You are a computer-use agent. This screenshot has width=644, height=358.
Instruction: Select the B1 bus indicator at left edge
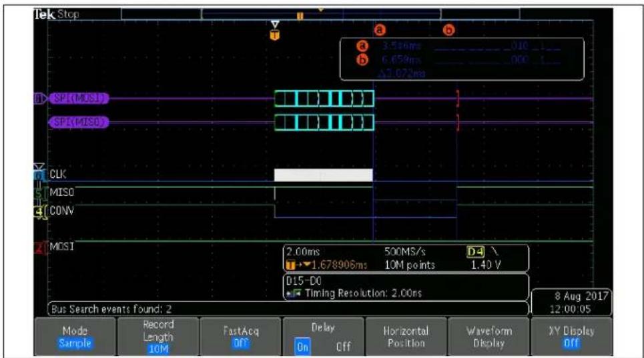click(x=40, y=99)
